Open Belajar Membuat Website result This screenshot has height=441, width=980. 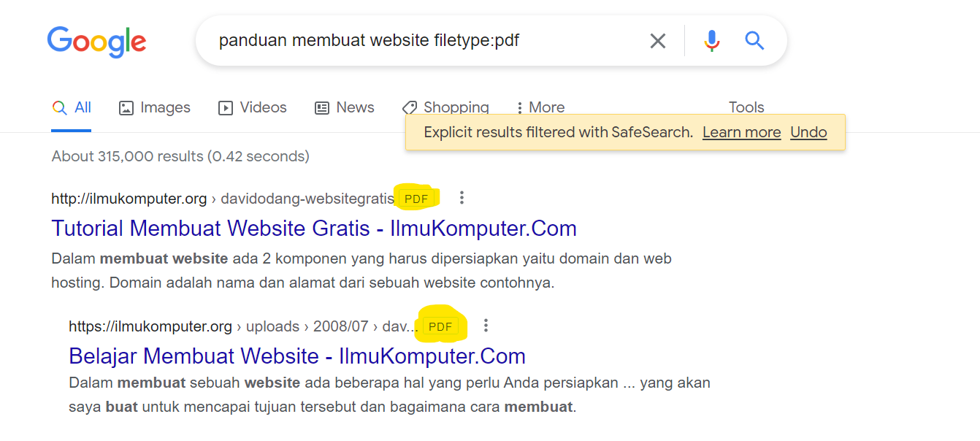pos(297,356)
